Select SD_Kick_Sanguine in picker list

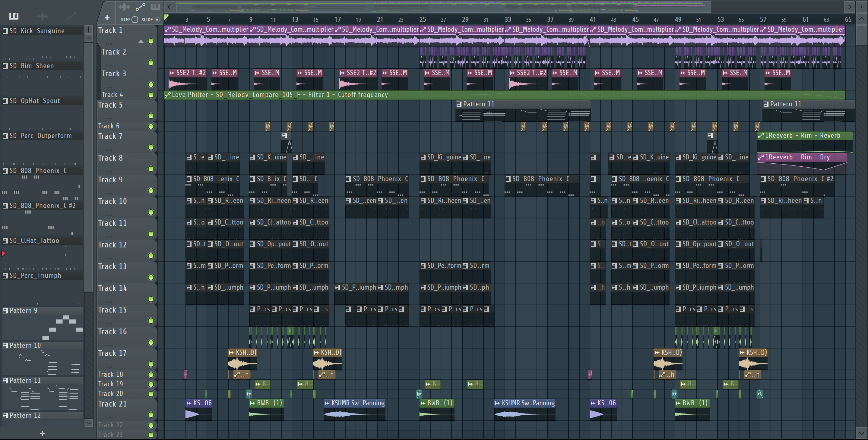(x=43, y=31)
